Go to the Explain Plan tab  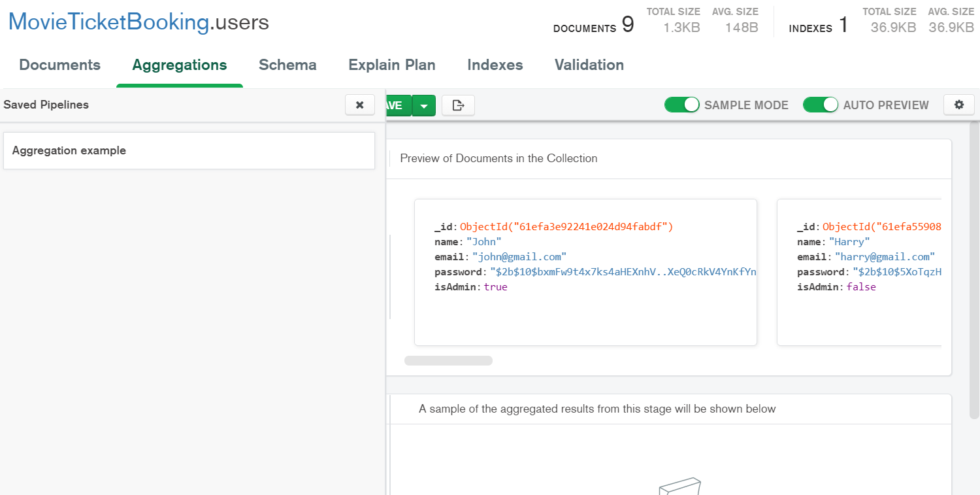click(x=392, y=65)
